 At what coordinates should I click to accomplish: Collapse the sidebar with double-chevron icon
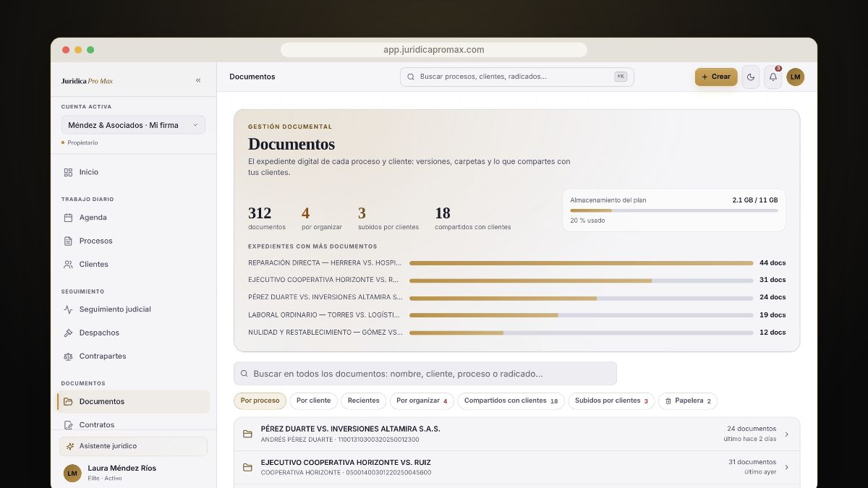pos(198,80)
